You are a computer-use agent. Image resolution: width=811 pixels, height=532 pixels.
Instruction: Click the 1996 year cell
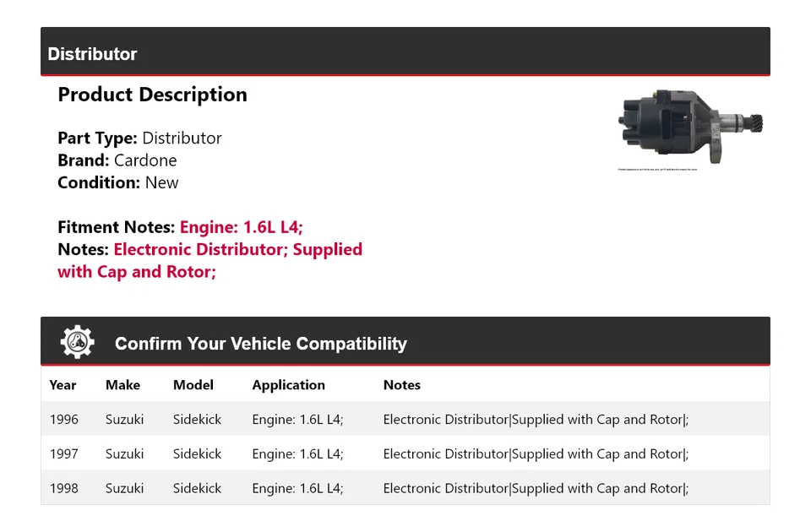click(63, 420)
